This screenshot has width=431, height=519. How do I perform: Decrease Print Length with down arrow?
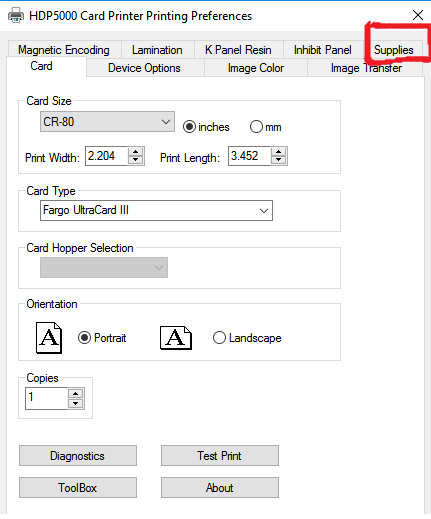(x=279, y=160)
